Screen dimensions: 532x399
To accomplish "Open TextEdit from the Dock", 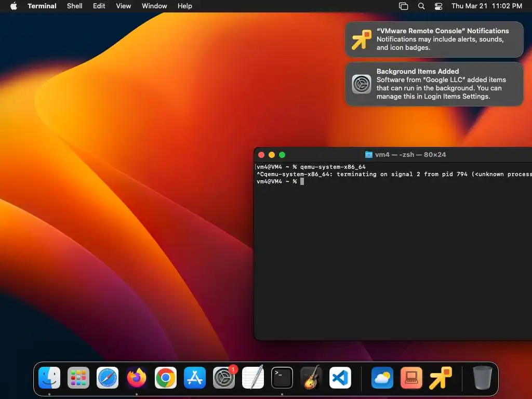I will [x=253, y=378].
